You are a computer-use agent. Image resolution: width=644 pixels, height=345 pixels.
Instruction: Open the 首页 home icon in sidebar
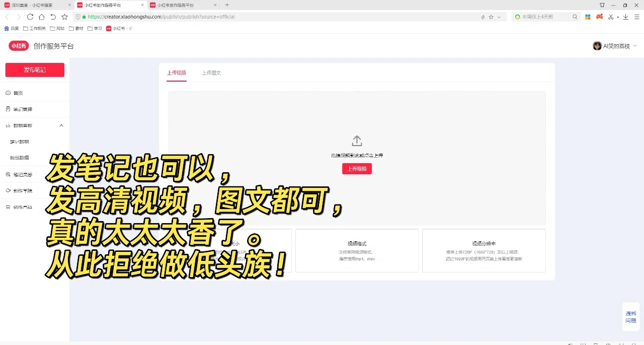tap(8, 93)
